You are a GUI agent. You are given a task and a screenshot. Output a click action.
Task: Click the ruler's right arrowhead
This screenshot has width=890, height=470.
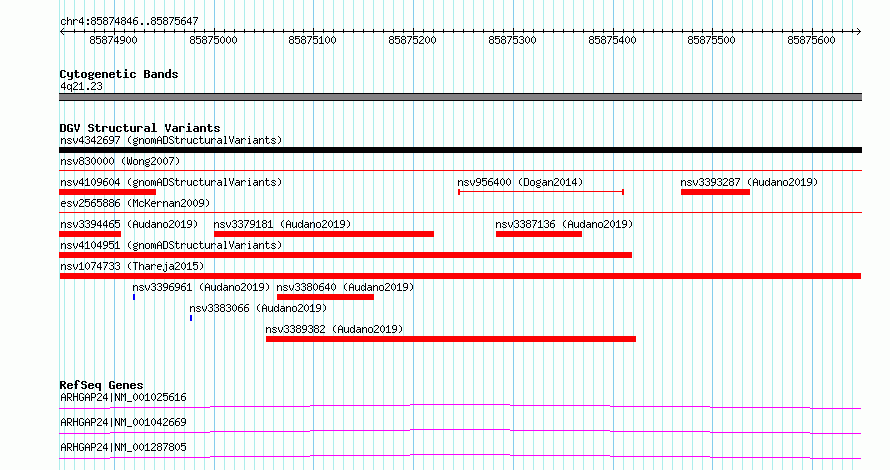tap(859, 32)
